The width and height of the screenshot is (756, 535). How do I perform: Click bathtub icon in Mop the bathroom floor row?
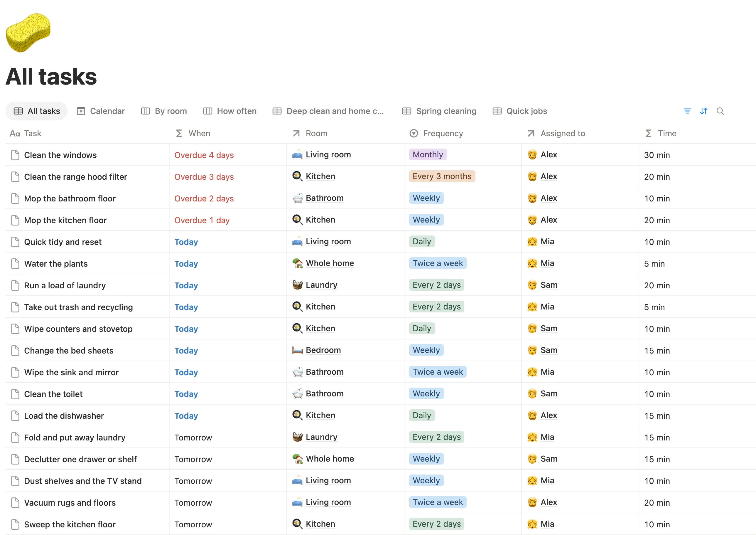click(x=297, y=198)
